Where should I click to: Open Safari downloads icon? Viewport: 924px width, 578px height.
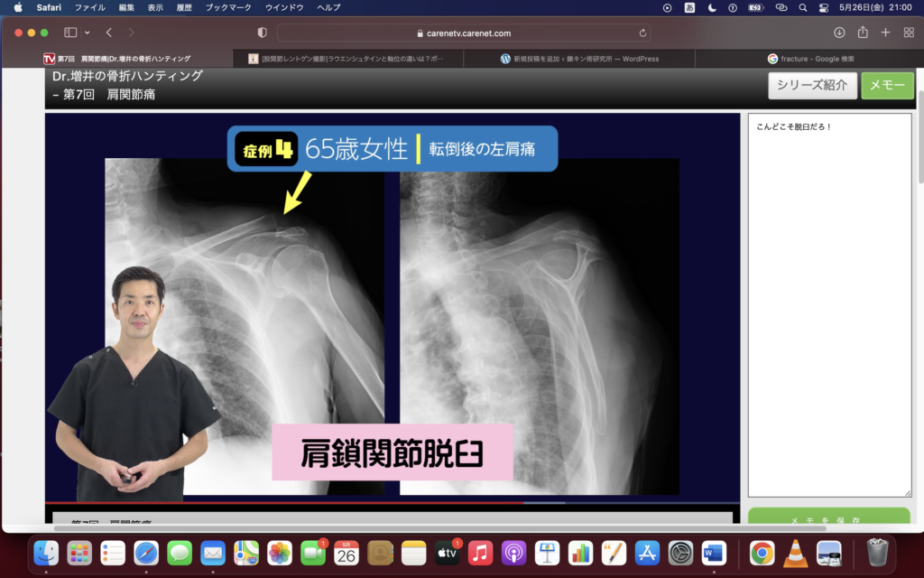click(x=839, y=33)
